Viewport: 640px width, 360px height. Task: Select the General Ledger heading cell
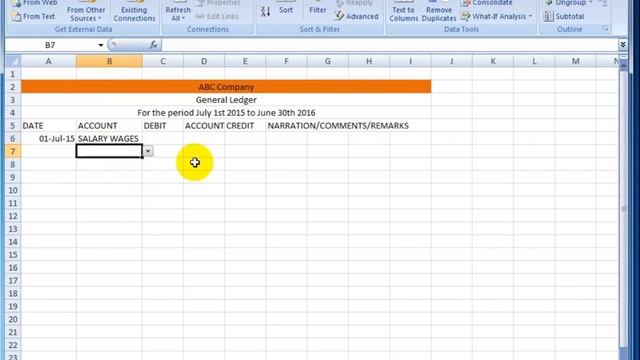point(226,100)
